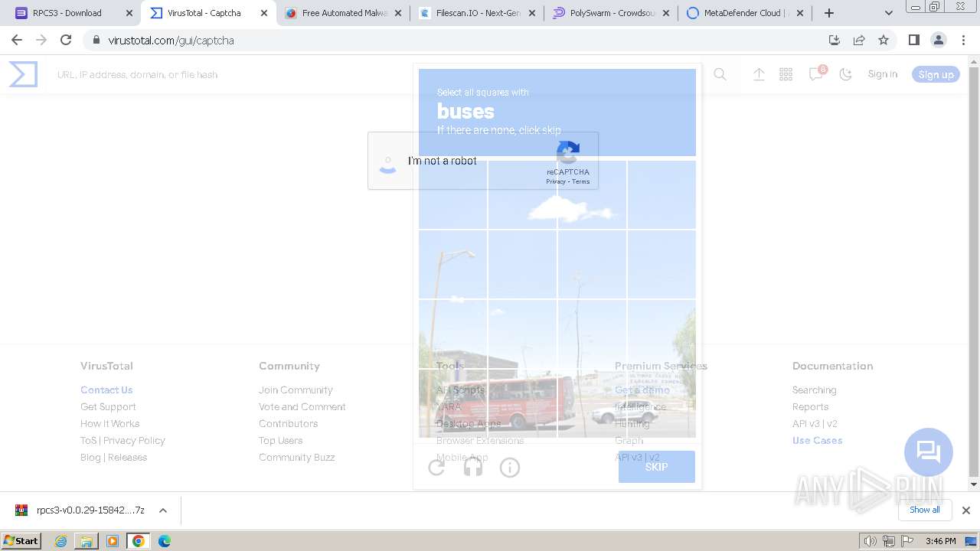
Task: Switch to PolySwarm tab
Action: click(613, 13)
